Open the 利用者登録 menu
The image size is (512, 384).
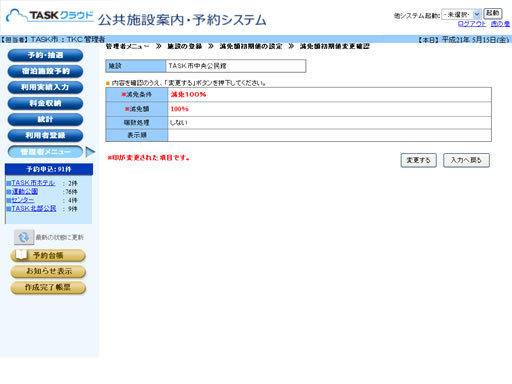point(45,135)
